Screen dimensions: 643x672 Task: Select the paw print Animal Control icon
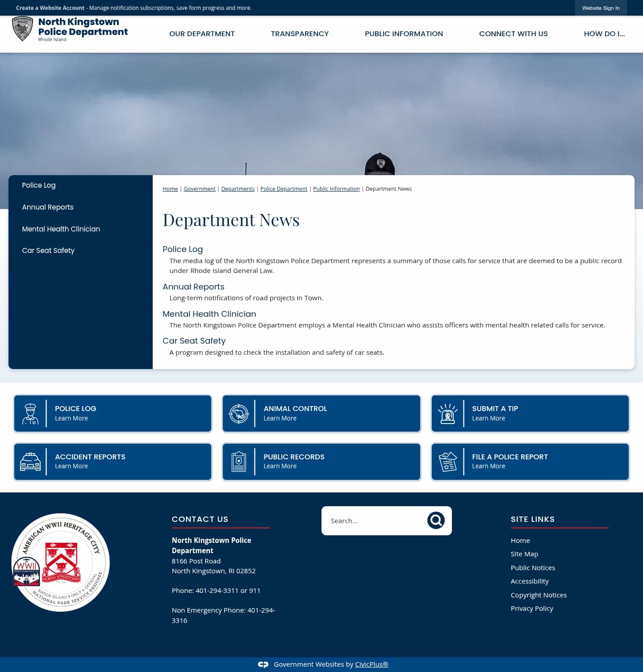[239, 413]
